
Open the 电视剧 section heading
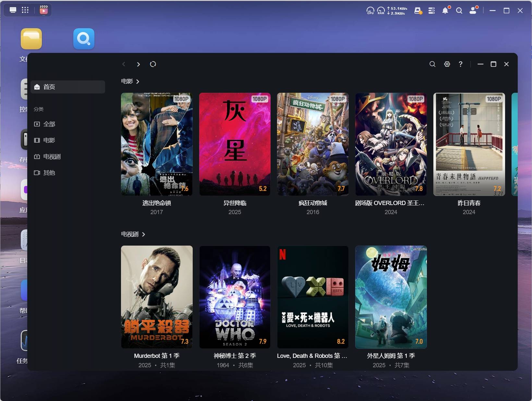[130, 234]
